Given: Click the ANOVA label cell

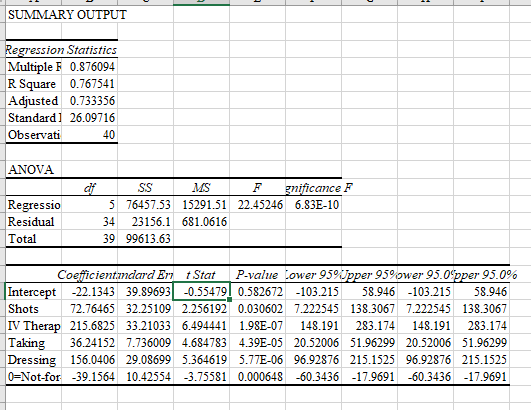Looking at the screenshot, I should click(31, 169).
